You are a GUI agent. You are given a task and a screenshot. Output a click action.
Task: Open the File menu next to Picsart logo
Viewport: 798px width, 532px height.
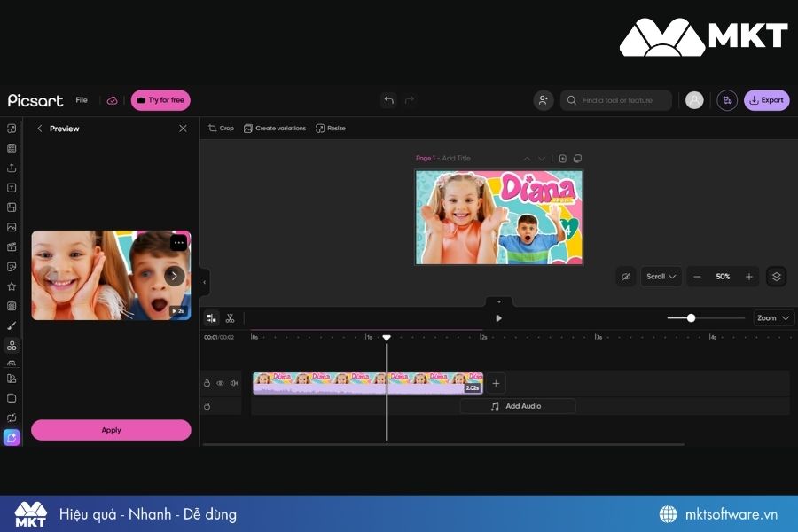[x=82, y=100]
